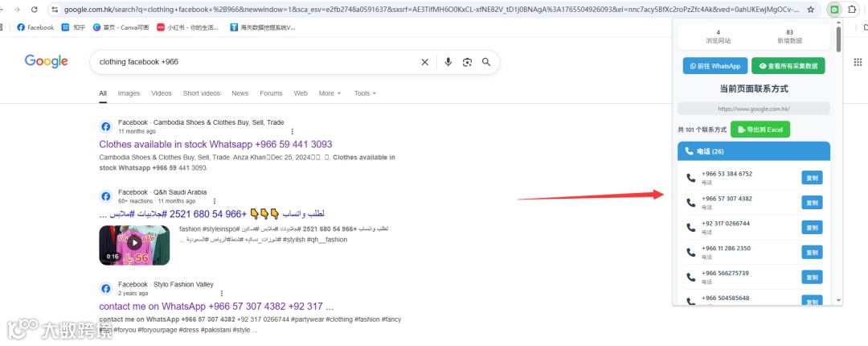Play the 0:16 video thumbnail
868x346 pixels.
134,245
